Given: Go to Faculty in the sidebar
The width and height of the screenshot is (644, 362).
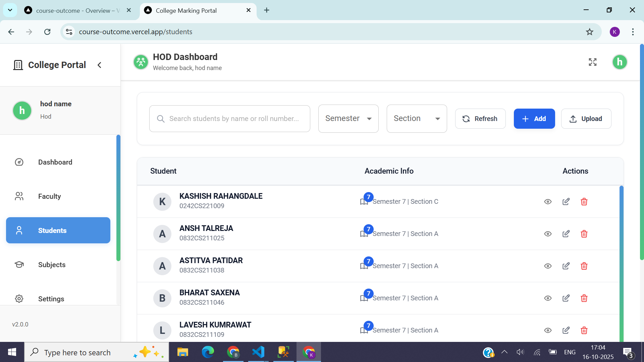Looking at the screenshot, I should [x=49, y=196].
